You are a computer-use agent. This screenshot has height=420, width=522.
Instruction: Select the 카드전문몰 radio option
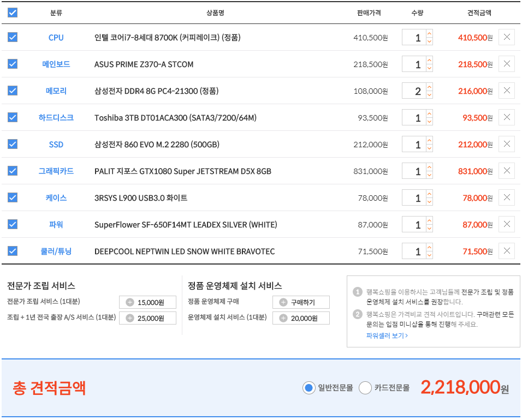point(365,388)
